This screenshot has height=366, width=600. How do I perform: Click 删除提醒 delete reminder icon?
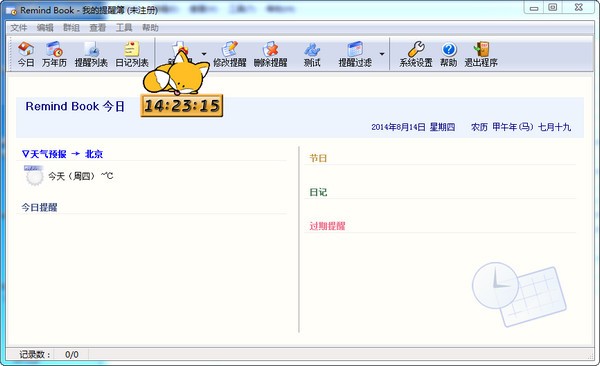(x=271, y=54)
